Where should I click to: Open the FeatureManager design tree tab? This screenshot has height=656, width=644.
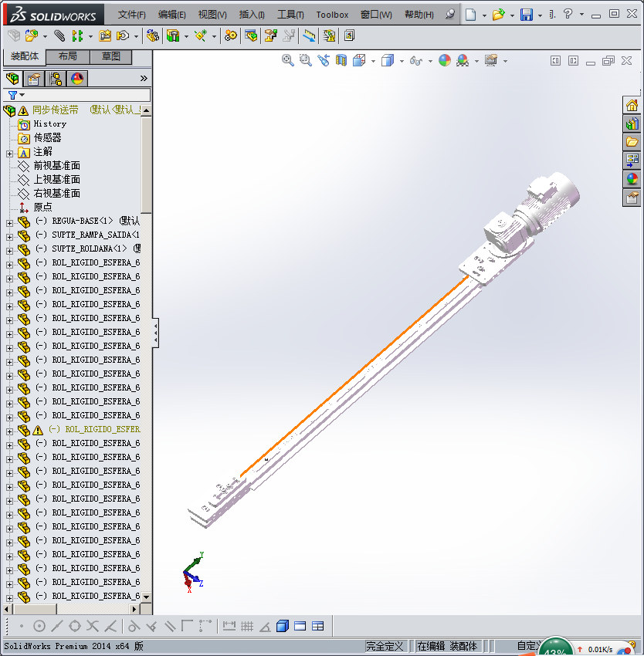12,78
